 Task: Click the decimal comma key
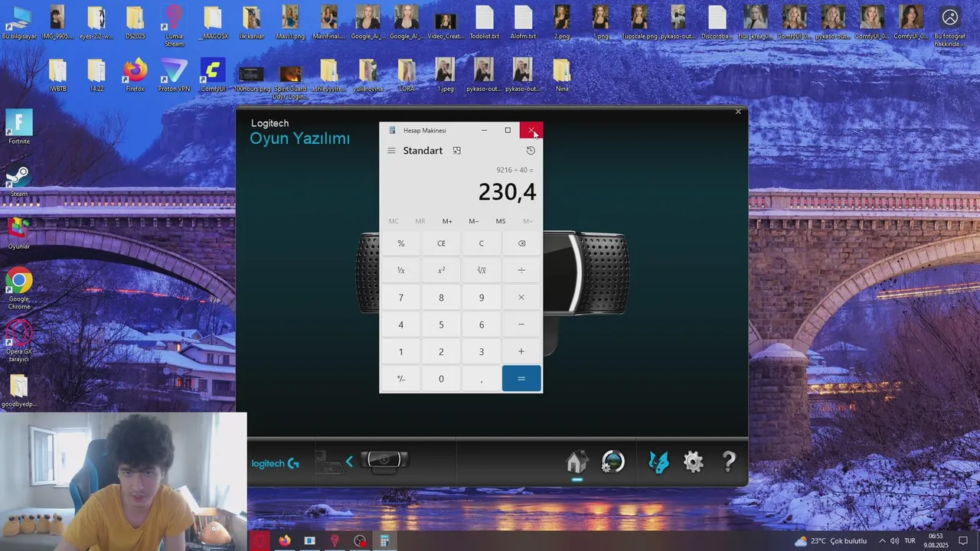coord(482,379)
